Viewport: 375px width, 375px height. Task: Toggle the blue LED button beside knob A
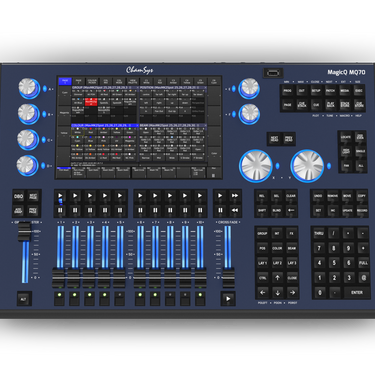[x=45, y=89]
